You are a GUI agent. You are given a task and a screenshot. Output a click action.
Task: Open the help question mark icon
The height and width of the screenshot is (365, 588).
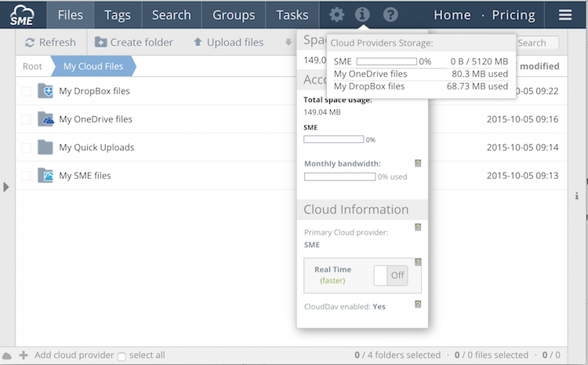point(390,15)
